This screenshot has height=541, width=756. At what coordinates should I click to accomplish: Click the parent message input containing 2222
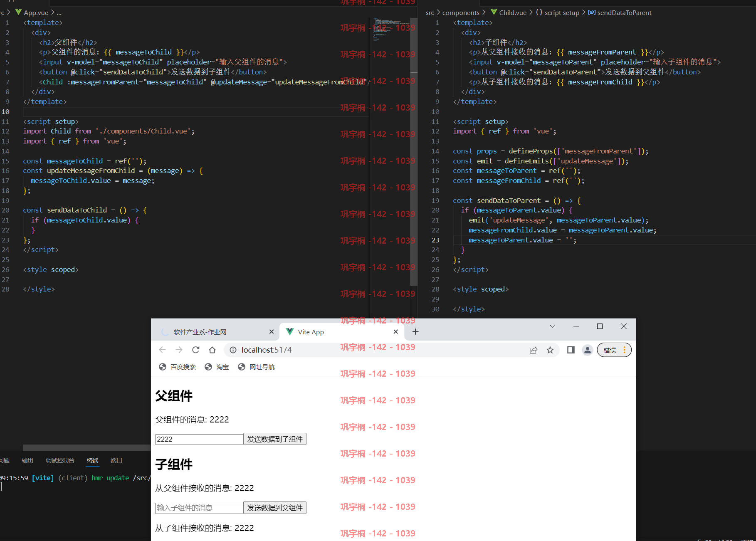click(x=199, y=439)
